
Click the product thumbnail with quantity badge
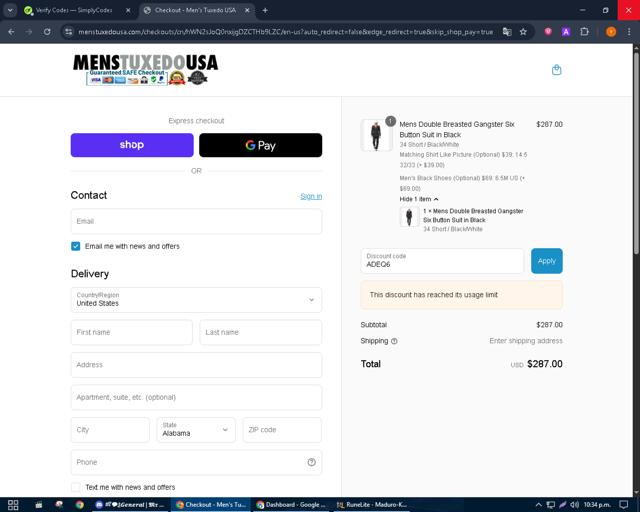[x=376, y=135]
